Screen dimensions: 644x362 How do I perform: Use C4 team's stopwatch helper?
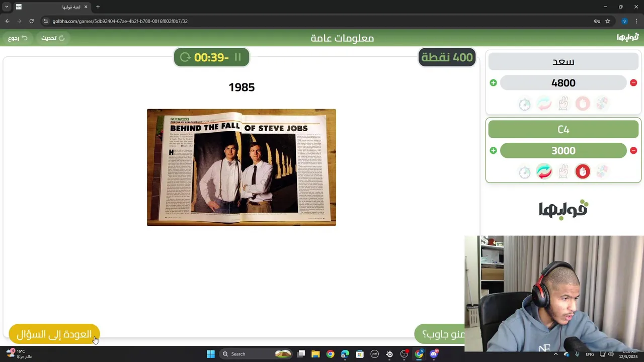point(525,172)
